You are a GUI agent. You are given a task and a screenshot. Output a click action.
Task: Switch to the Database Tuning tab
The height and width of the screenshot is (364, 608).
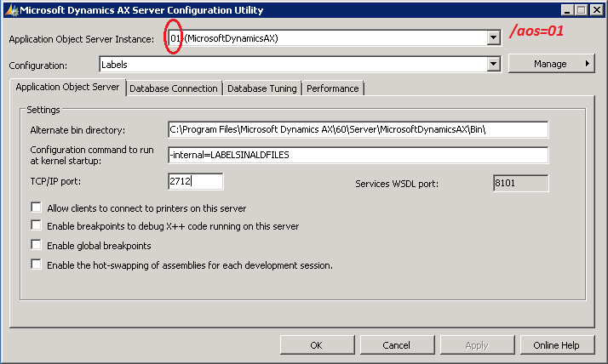pyautogui.click(x=262, y=88)
